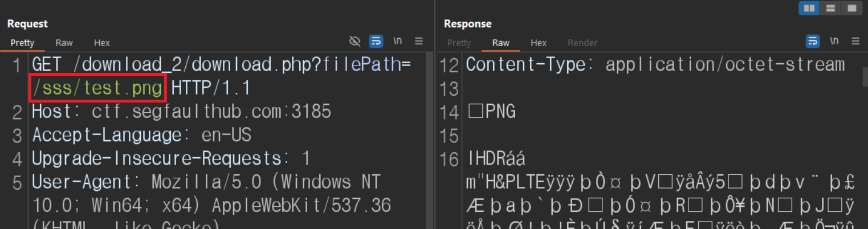
Task: Show non-printable \n characters in Response
Action: click(x=834, y=41)
